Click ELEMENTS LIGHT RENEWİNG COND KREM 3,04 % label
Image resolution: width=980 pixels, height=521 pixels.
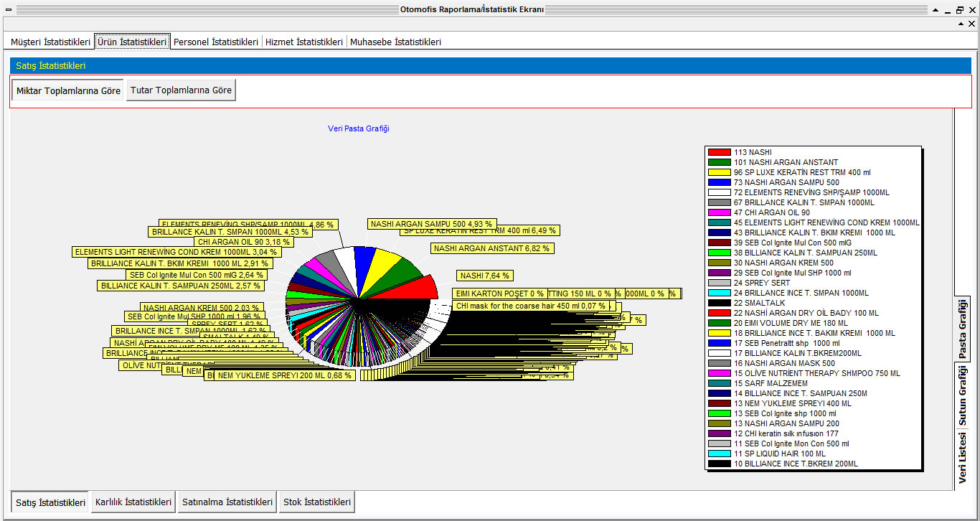coord(176,252)
